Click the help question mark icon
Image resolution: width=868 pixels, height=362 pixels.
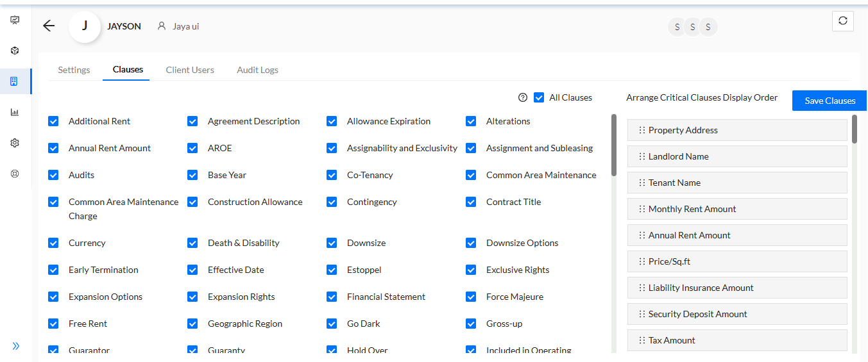[523, 98]
